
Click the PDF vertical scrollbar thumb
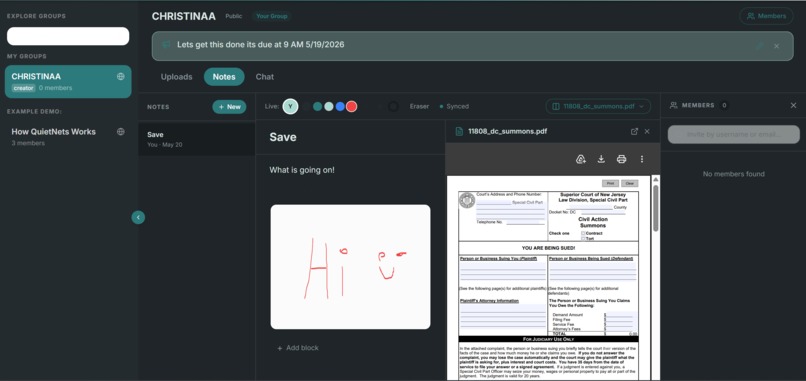coord(655,208)
